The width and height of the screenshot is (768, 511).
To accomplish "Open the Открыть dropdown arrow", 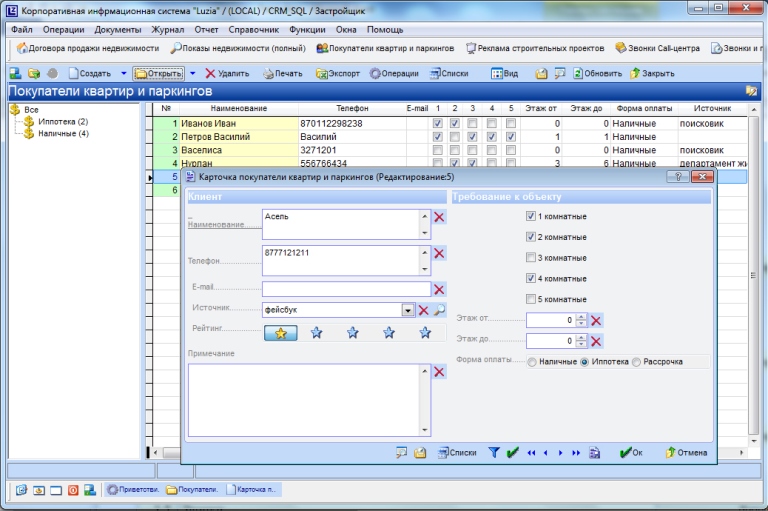I will 192,73.
